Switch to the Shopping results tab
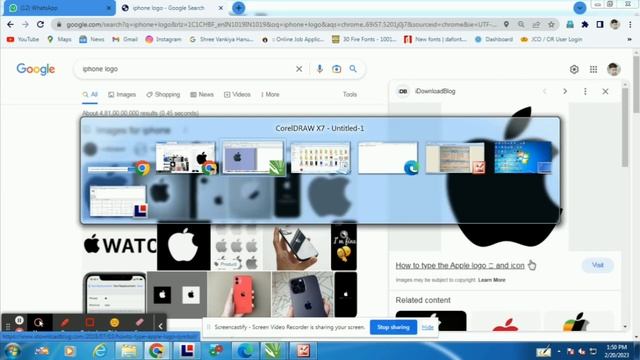This screenshot has width=640, height=360. coord(163,94)
